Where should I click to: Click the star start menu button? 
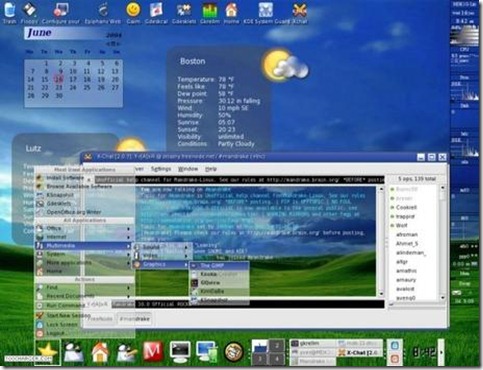(47, 352)
